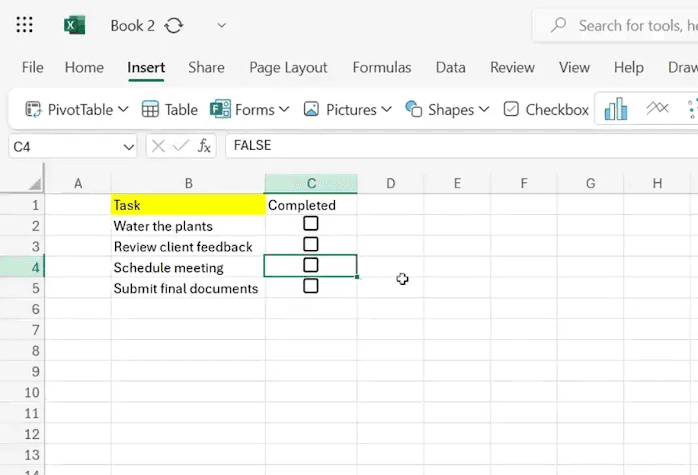Screen dimensions: 698x475
Task: Select the Water the plants cell
Action: (188, 226)
